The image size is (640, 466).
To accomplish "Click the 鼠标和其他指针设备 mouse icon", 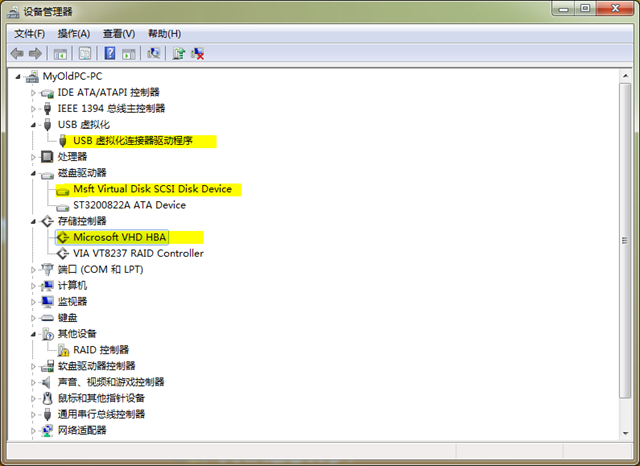I will click(47, 398).
